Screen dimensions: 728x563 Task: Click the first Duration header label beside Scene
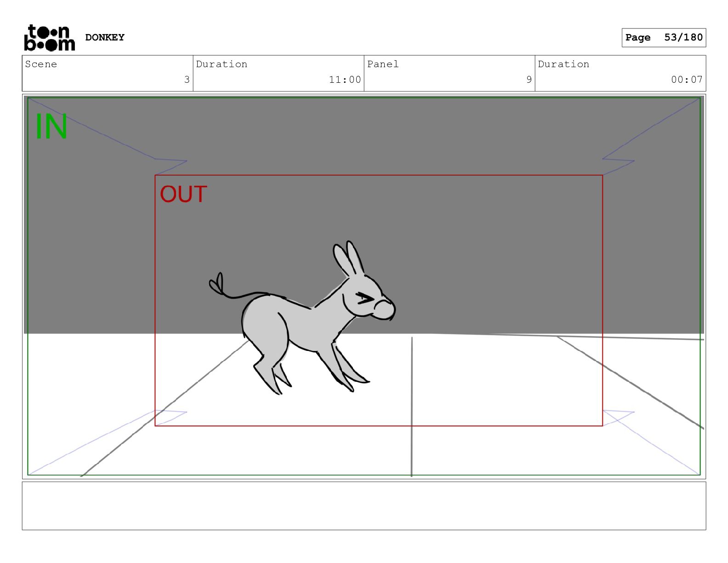point(222,64)
